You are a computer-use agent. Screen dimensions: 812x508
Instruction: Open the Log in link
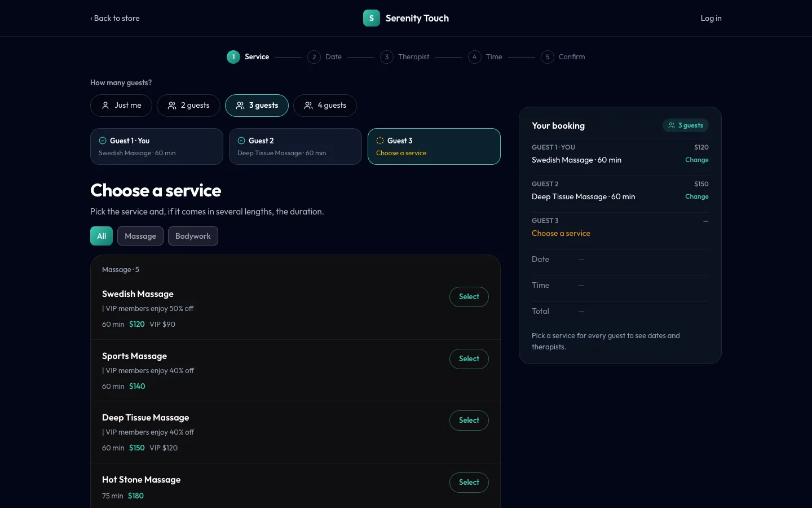(x=711, y=18)
